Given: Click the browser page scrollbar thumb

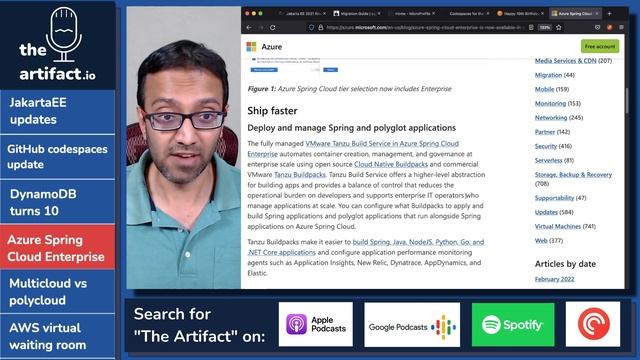Looking at the screenshot, I should point(627,100).
